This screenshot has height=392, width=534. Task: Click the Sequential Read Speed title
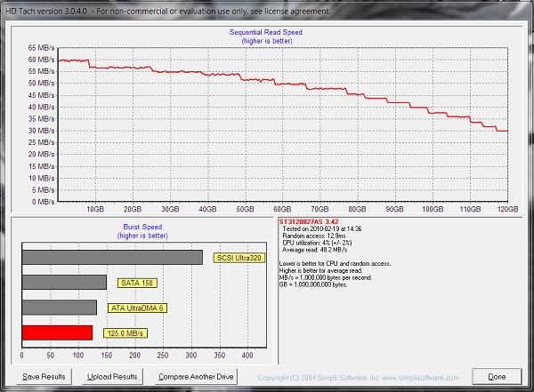[265, 32]
